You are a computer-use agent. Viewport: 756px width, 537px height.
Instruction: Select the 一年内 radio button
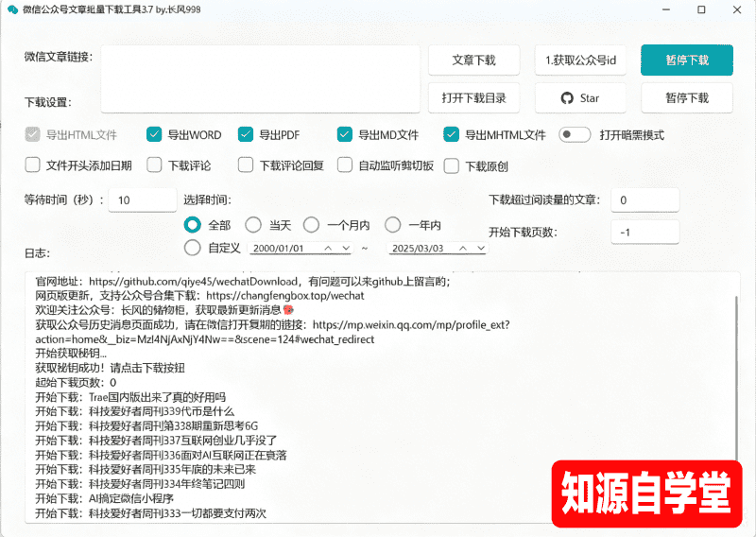pos(392,225)
